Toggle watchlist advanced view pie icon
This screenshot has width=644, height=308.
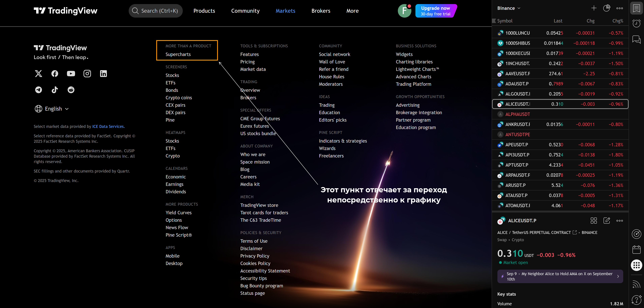click(x=606, y=8)
